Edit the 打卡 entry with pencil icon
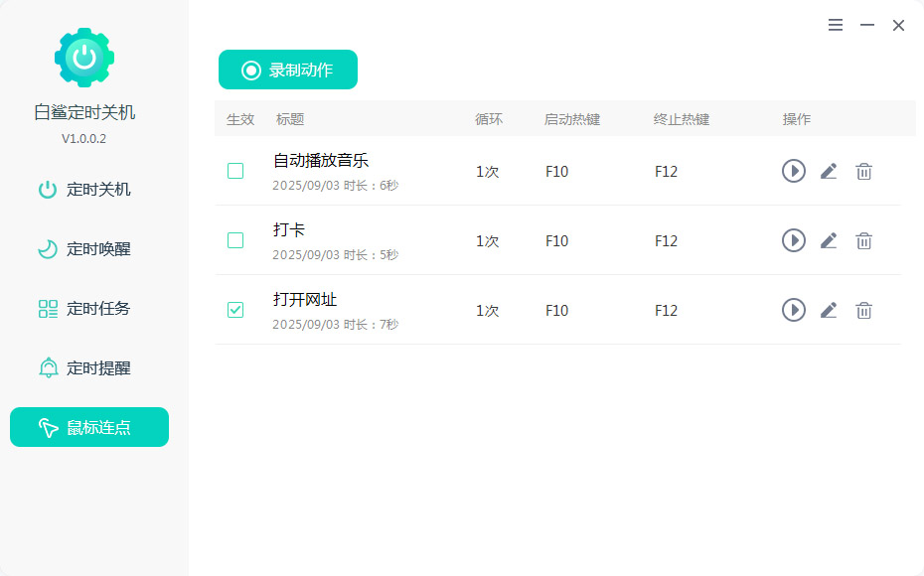The image size is (924, 576). pyautogui.click(x=829, y=240)
